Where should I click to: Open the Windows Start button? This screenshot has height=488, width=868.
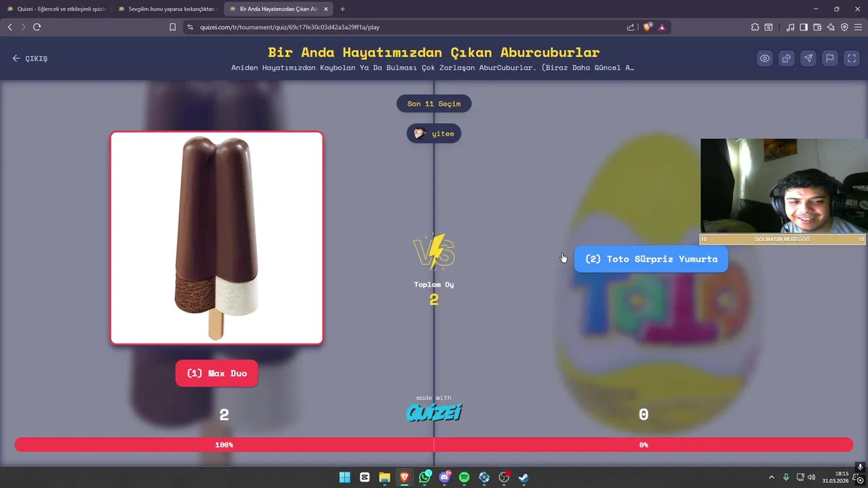(x=344, y=477)
